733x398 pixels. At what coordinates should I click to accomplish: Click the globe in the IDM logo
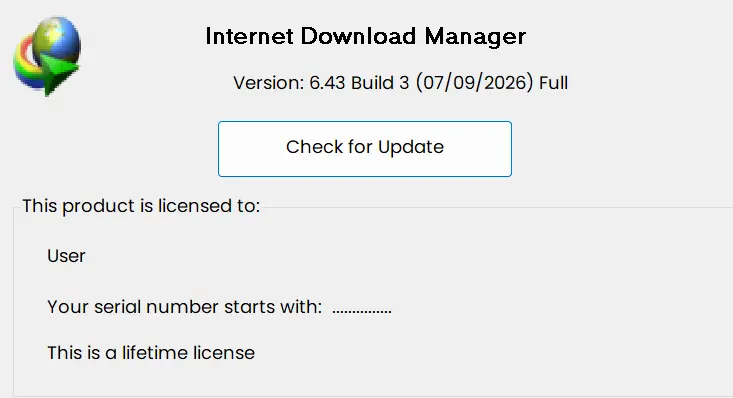point(57,40)
